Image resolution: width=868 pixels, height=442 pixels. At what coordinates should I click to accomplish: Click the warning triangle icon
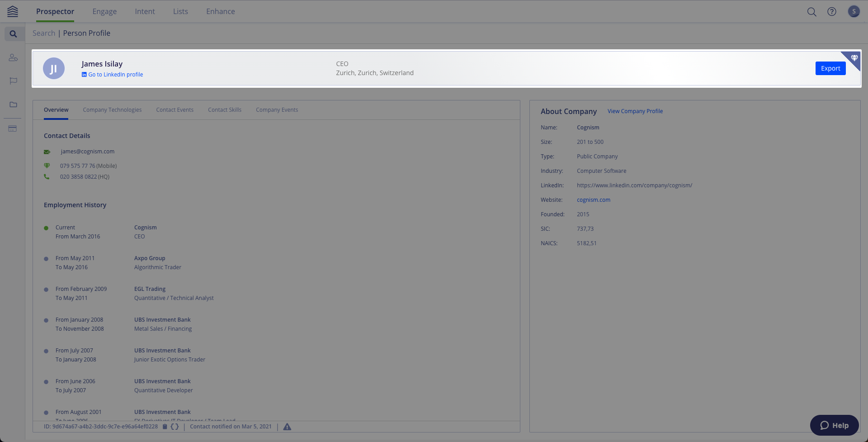point(287,427)
